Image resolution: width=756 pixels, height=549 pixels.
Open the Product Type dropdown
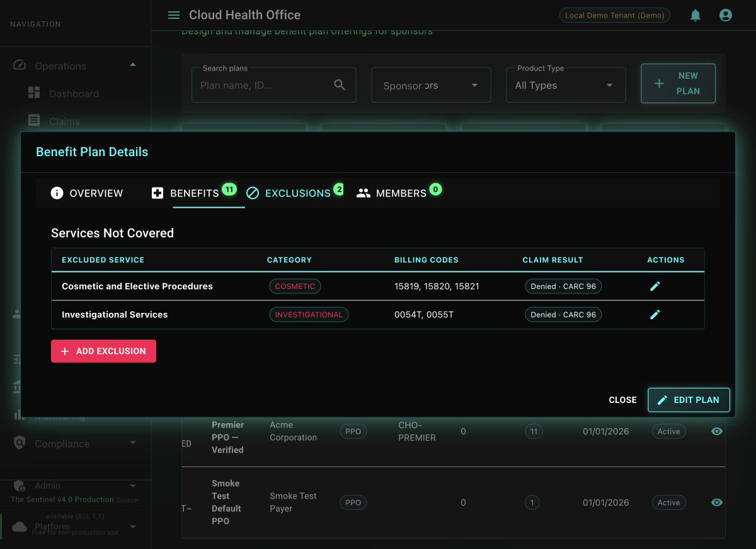[x=566, y=85]
